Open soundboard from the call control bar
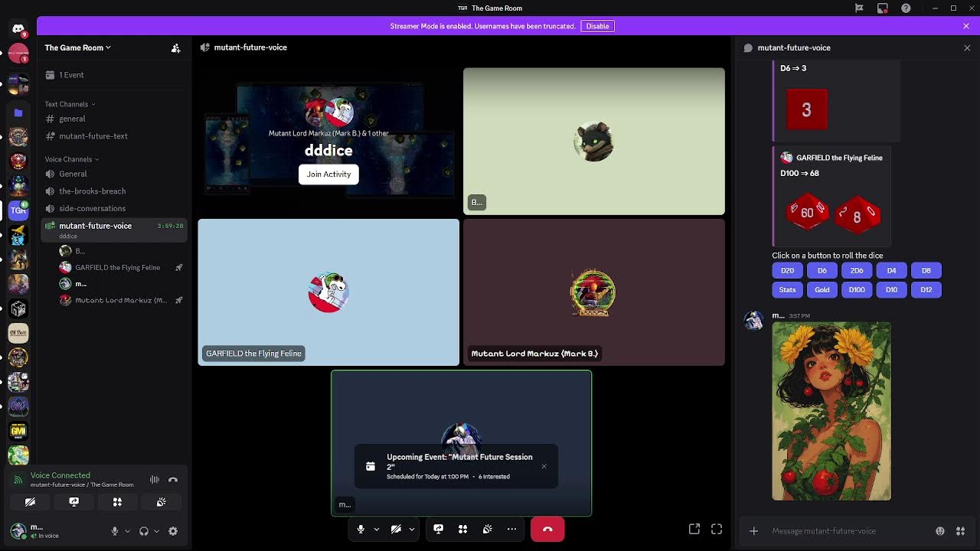The height and width of the screenshot is (551, 980). click(487, 529)
